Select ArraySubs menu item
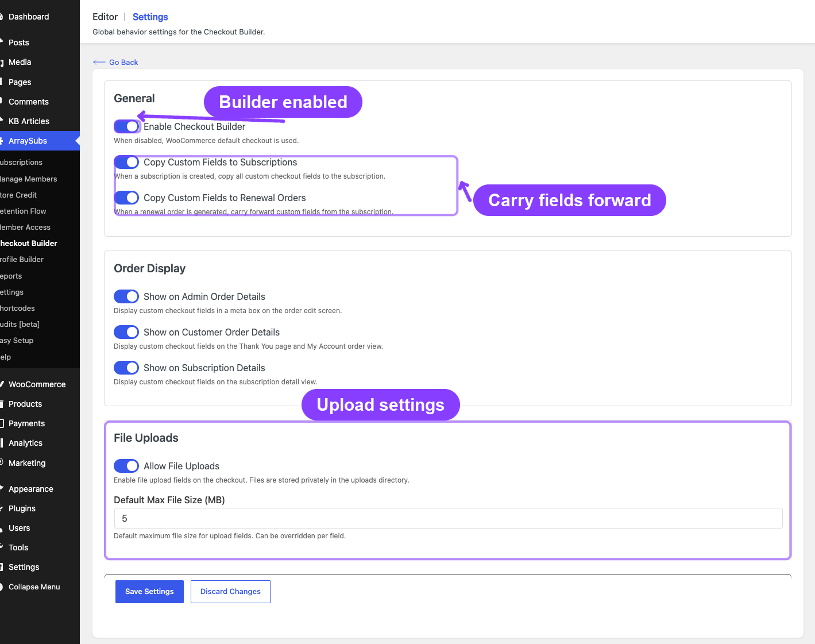 coord(40,141)
